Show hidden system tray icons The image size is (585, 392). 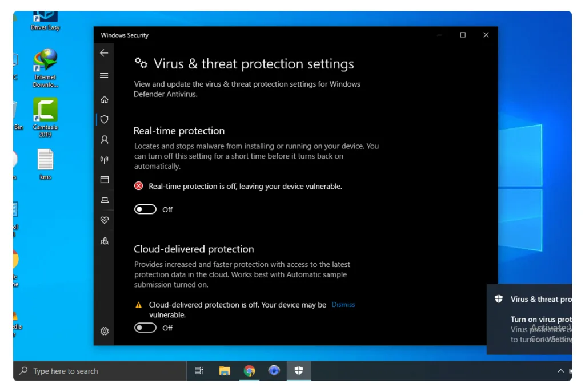coord(560,371)
